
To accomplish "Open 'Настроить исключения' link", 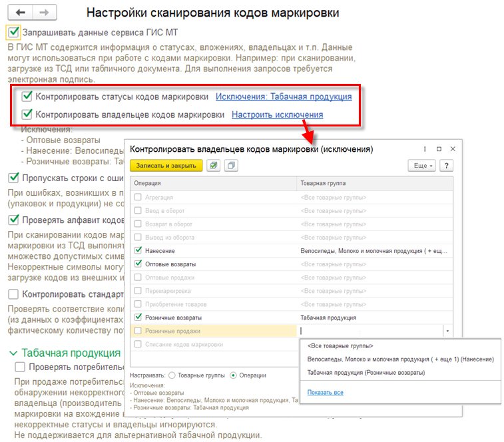I will coord(277,114).
